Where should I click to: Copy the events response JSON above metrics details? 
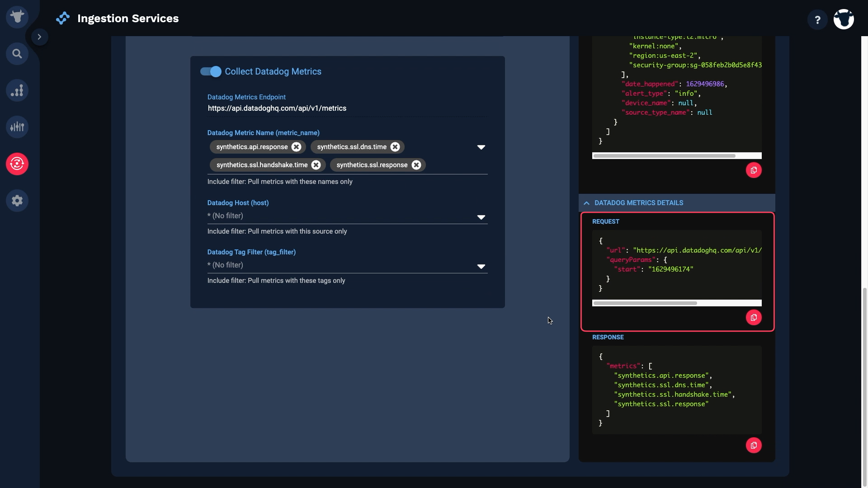[x=754, y=170]
